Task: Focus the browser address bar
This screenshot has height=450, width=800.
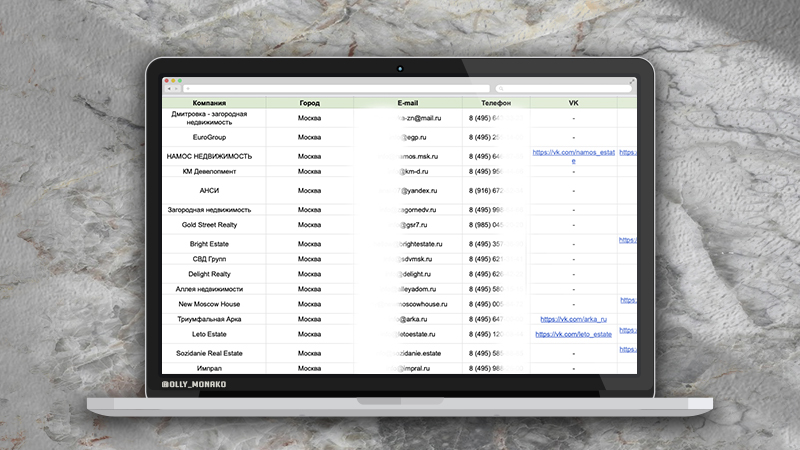Action: point(336,89)
